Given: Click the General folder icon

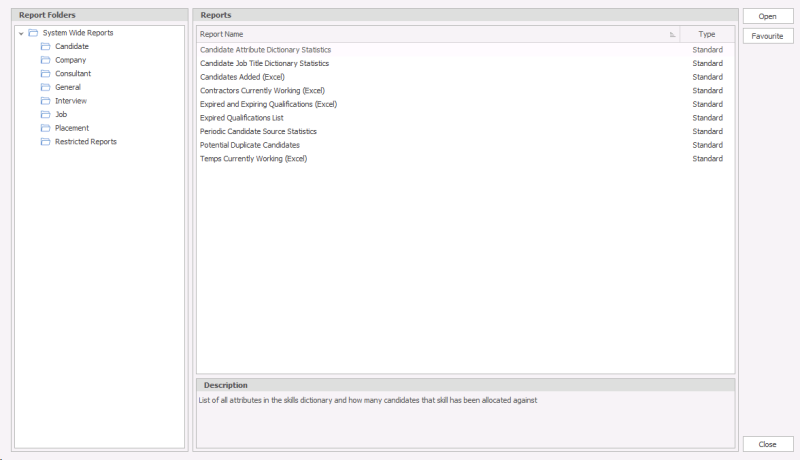Looking at the screenshot, I should [x=45, y=88].
